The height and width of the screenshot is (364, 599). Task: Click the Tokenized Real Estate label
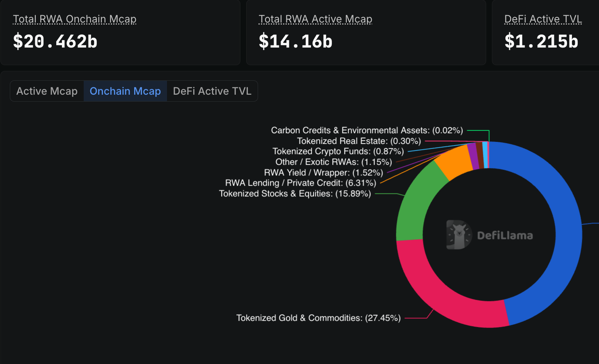(x=359, y=141)
